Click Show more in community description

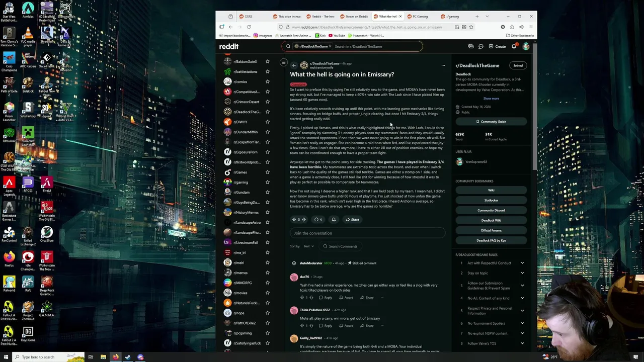(x=491, y=99)
